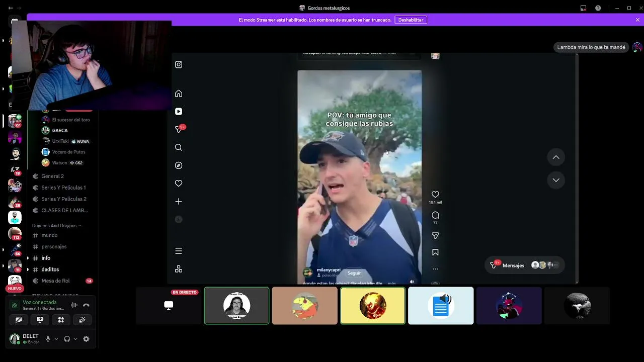644x362 pixels.
Task: Expand caption with 'más' link
Action: point(391,283)
